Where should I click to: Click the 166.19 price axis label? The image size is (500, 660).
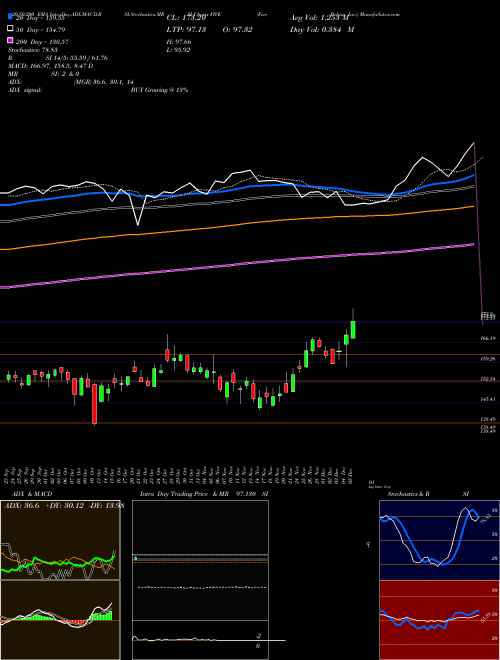pos(488,338)
